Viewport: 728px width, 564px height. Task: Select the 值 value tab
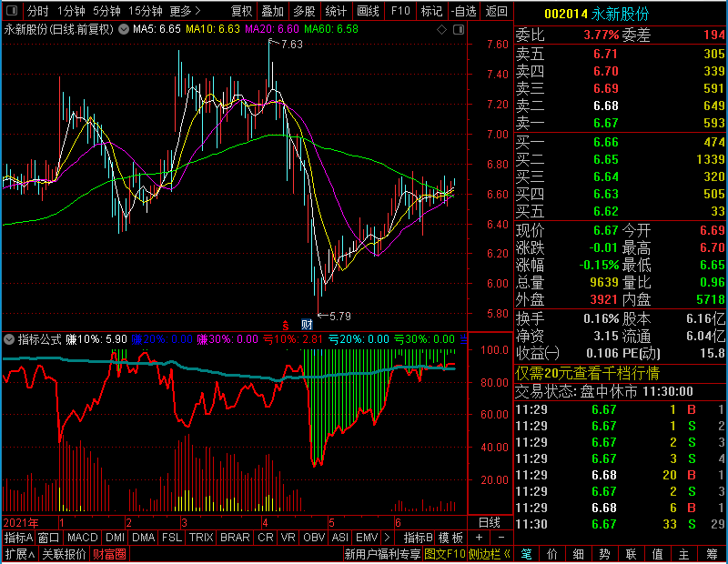point(657,554)
